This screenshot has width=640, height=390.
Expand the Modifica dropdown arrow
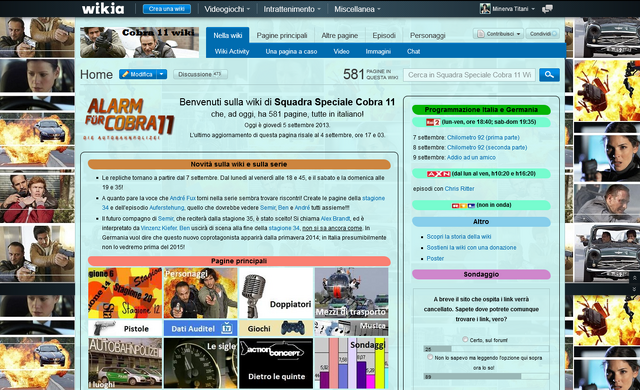[162, 74]
